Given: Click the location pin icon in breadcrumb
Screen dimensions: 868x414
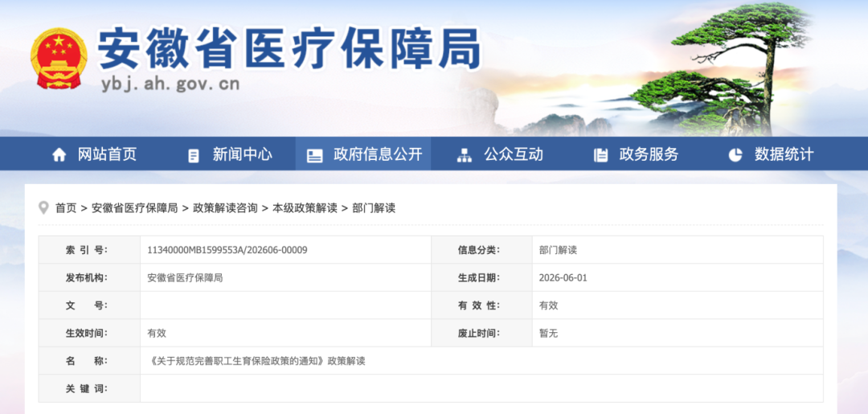Looking at the screenshot, I should pos(43,208).
